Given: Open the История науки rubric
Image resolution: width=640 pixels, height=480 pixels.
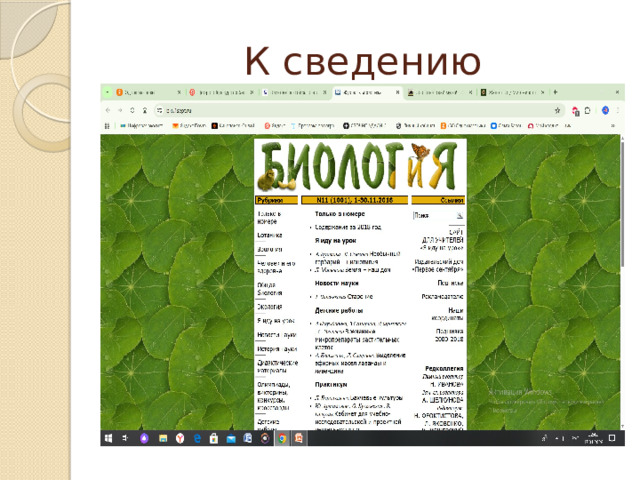Looking at the screenshot, I should 277,349.
